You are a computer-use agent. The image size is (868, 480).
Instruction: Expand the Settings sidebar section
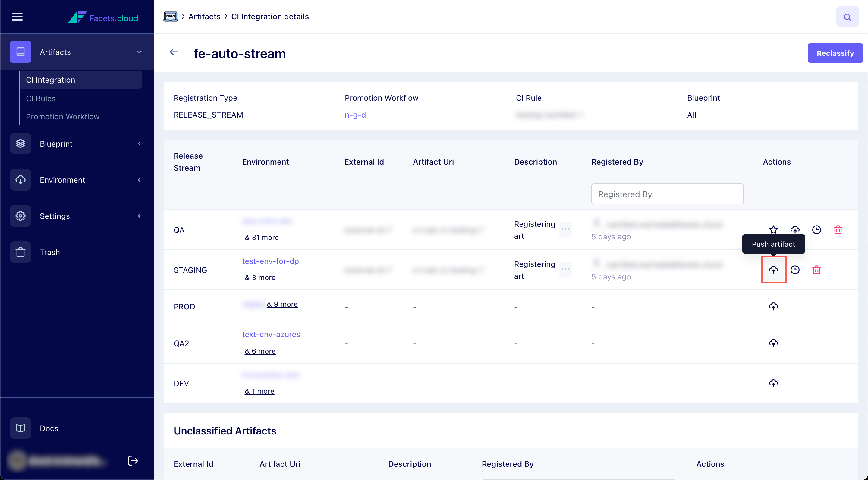[x=139, y=216]
